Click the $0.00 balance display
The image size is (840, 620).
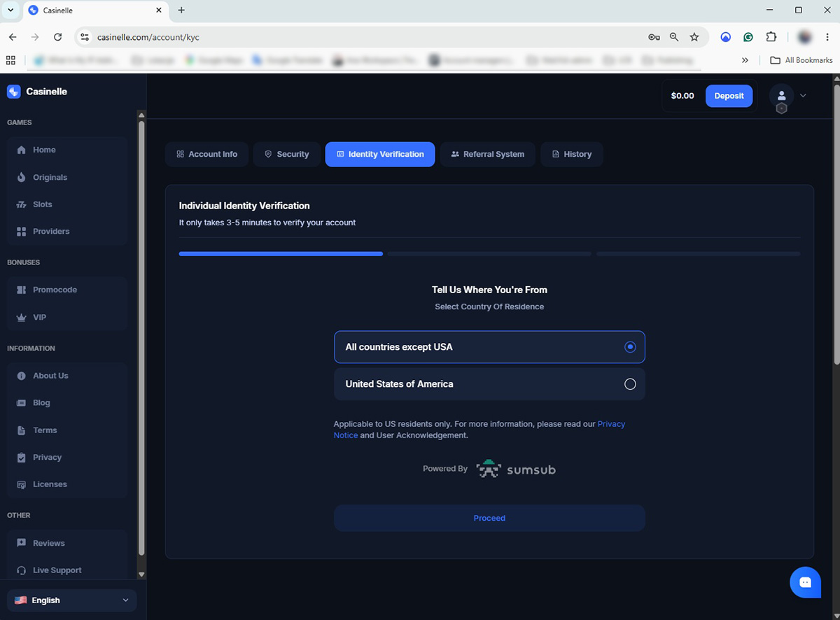coord(682,96)
